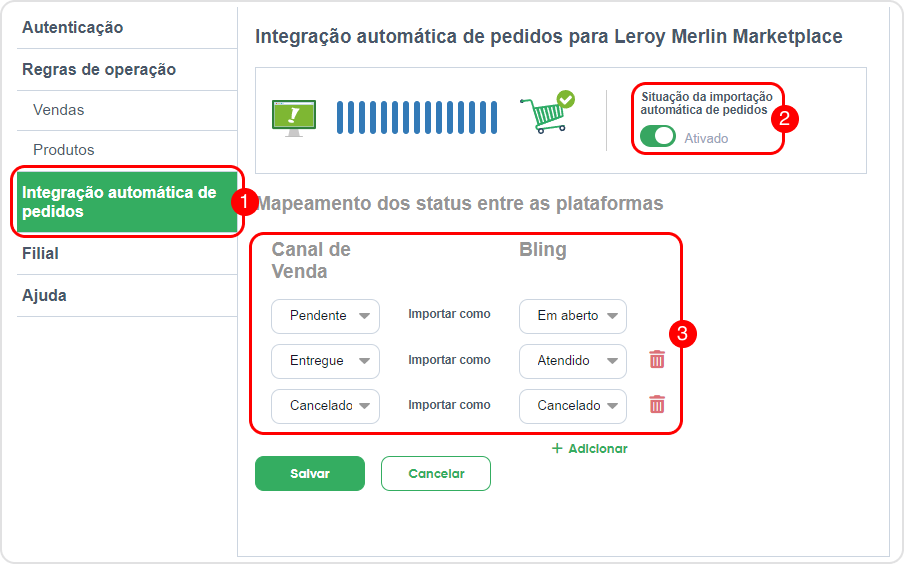Click the Mapeamento dos status heading
Screen dimensions: 904x564
coord(460,204)
